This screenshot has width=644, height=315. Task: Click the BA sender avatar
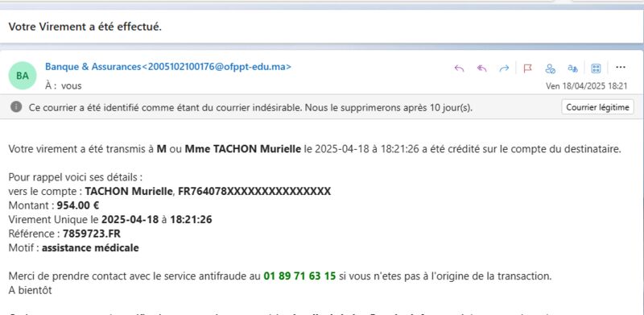[x=23, y=76]
